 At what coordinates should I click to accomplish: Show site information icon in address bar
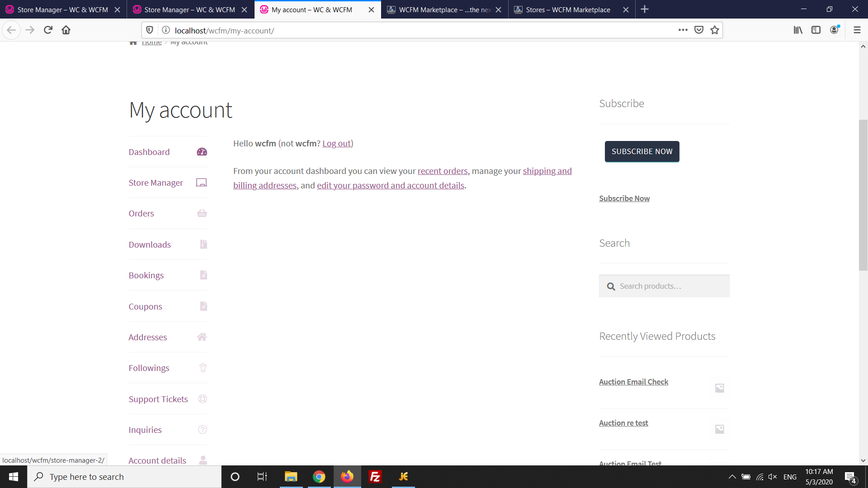[x=166, y=30]
